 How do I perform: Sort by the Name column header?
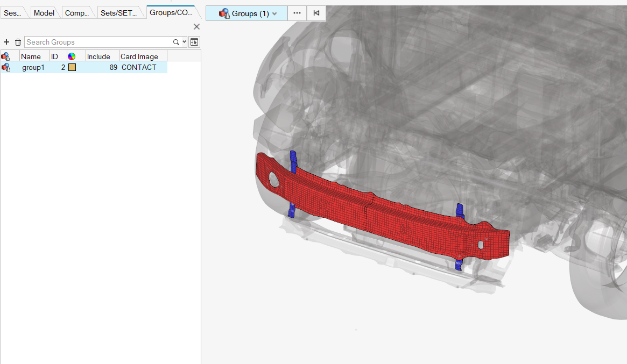pyautogui.click(x=31, y=56)
